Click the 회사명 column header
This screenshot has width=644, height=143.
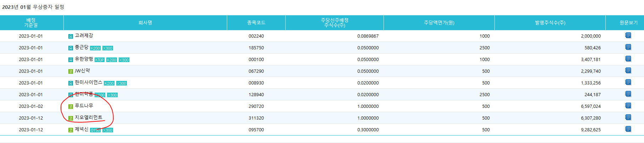[x=145, y=23]
